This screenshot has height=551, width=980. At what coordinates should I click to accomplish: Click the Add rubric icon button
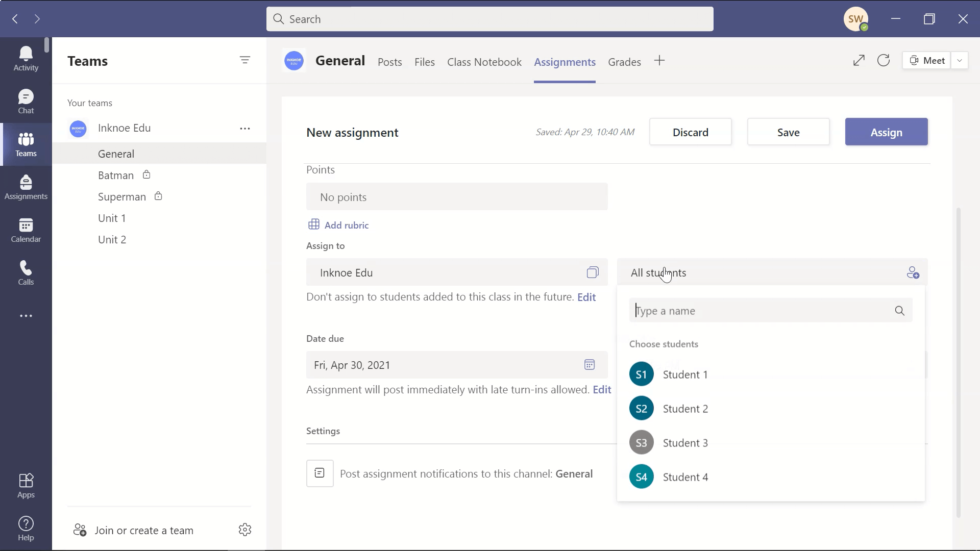[x=314, y=224]
